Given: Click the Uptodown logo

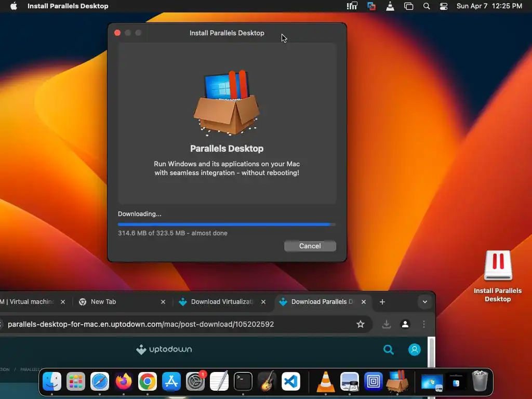Looking at the screenshot, I should (x=164, y=349).
